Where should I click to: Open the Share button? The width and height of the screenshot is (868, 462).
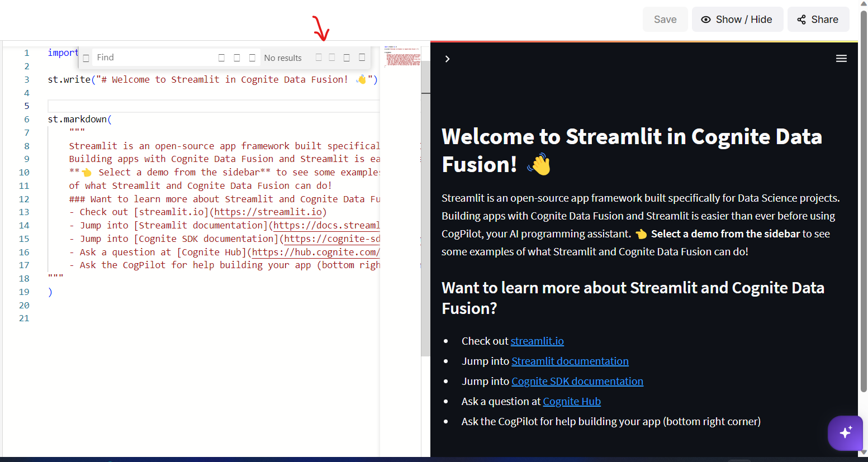coord(818,20)
